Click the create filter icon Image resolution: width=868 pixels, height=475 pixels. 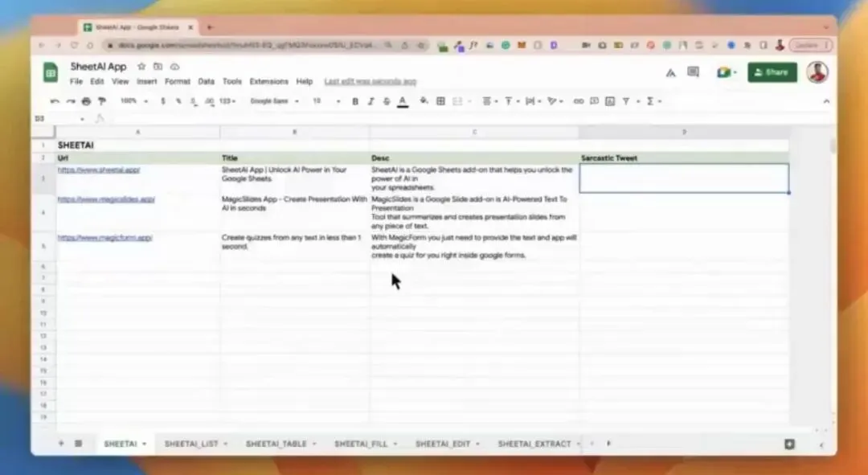[626, 101]
